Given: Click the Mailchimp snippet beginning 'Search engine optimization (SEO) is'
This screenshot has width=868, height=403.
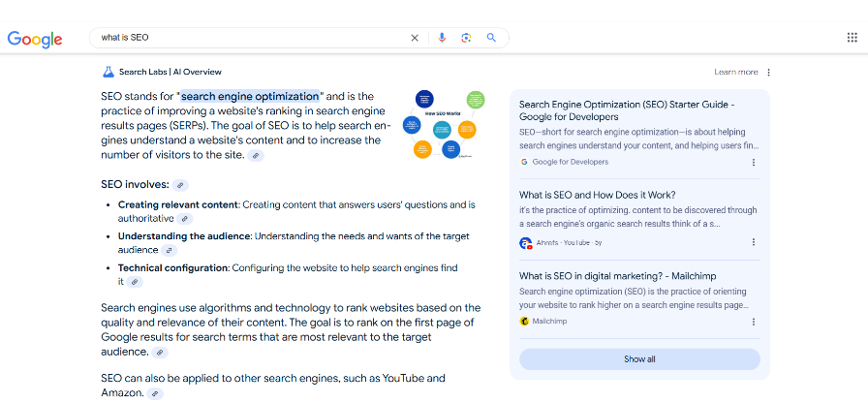Looking at the screenshot, I should click(634, 298).
